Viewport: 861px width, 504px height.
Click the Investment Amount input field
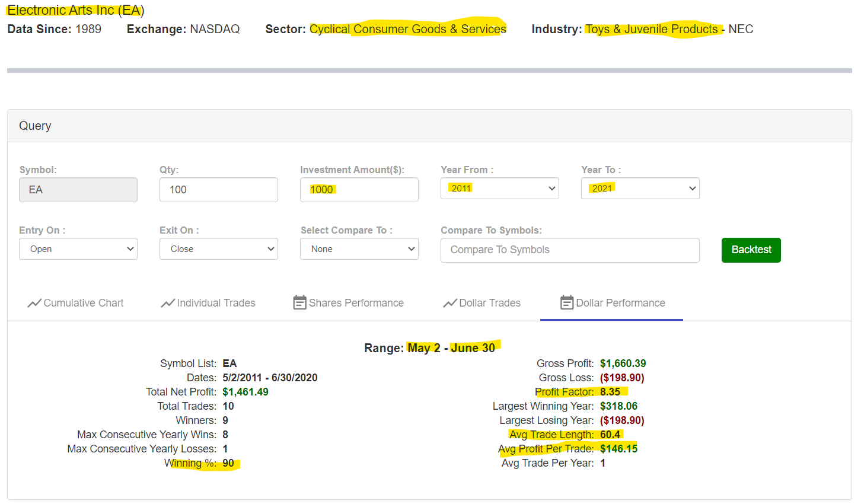(x=359, y=190)
